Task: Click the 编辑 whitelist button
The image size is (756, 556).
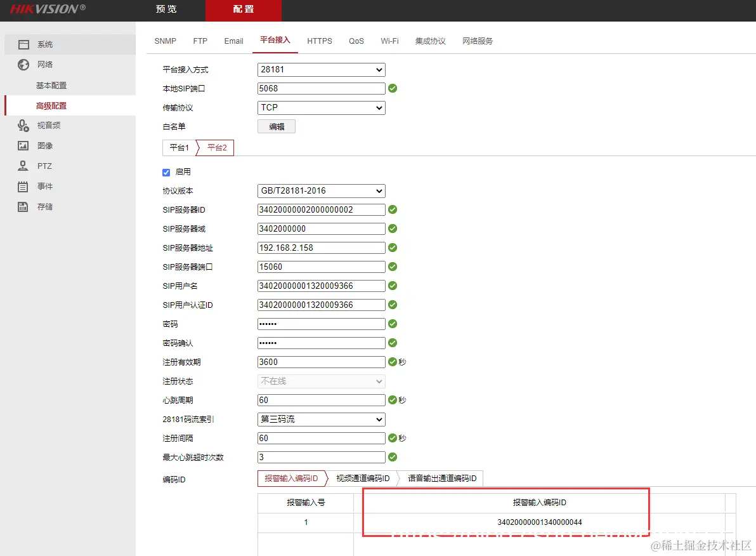Action: (276, 126)
